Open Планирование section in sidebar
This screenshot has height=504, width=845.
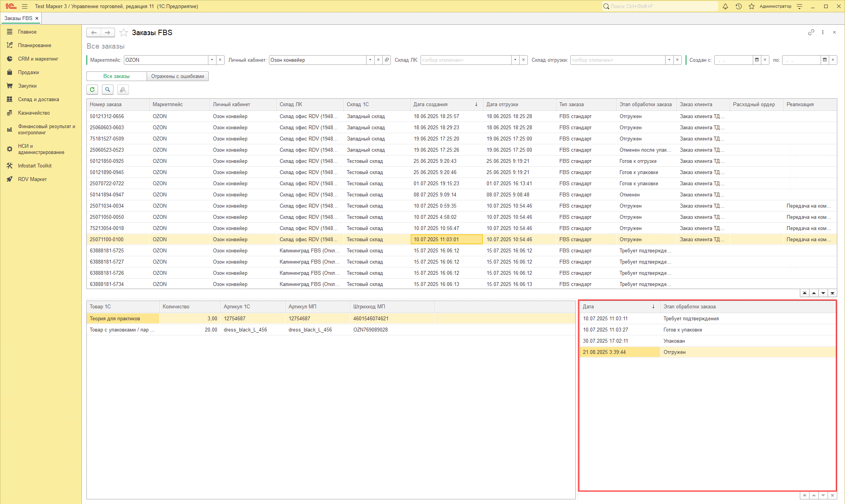(x=41, y=45)
